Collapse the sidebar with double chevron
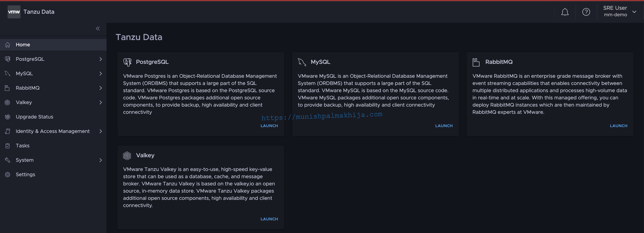The width and height of the screenshot is (644, 233). click(98, 28)
